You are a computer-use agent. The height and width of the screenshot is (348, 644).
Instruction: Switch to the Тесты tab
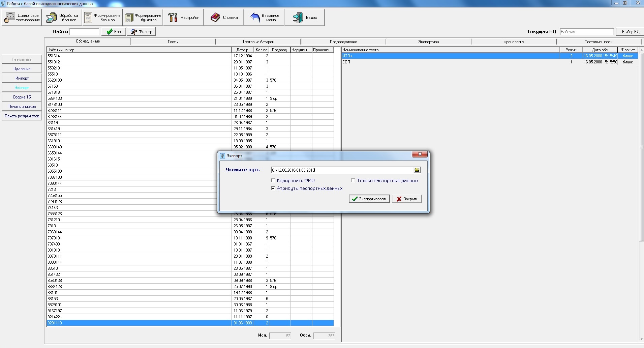tap(173, 42)
